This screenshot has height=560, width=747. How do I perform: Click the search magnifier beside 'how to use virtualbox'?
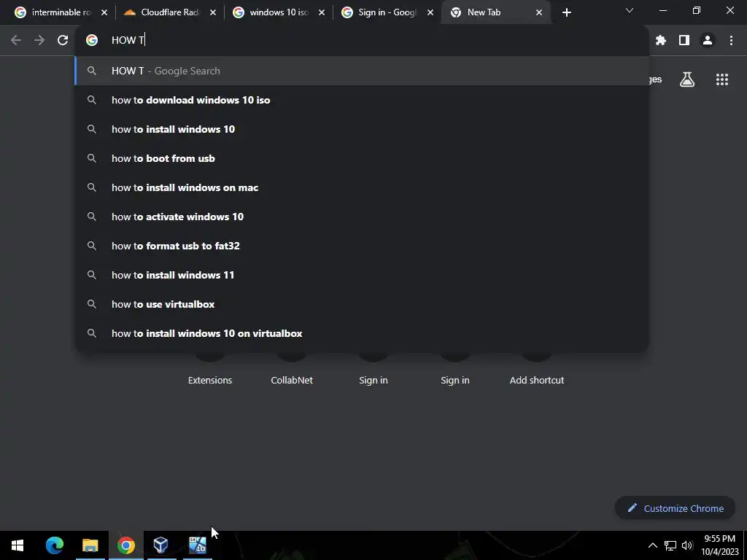[92, 304]
